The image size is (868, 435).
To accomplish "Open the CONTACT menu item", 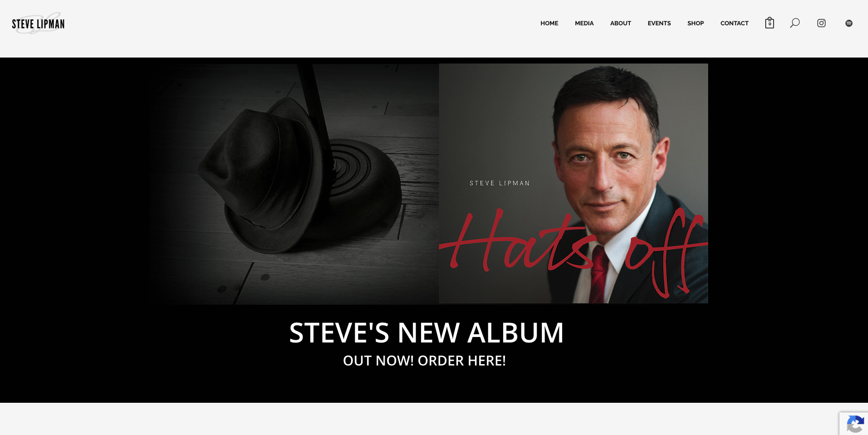I will [734, 23].
